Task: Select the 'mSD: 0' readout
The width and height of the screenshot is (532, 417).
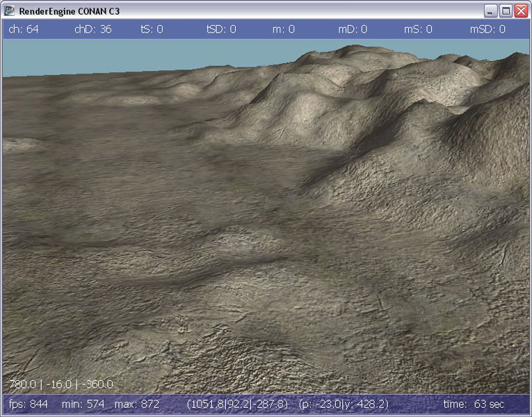Action: tap(487, 29)
